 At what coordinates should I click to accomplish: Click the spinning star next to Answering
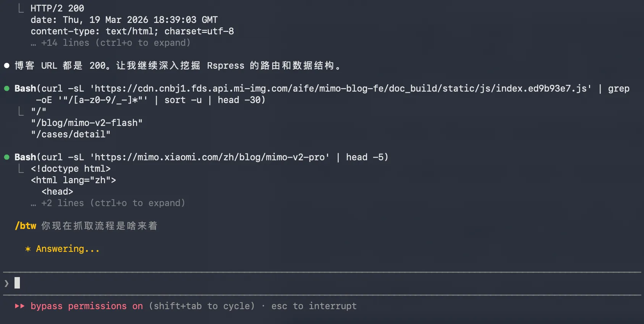point(28,249)
